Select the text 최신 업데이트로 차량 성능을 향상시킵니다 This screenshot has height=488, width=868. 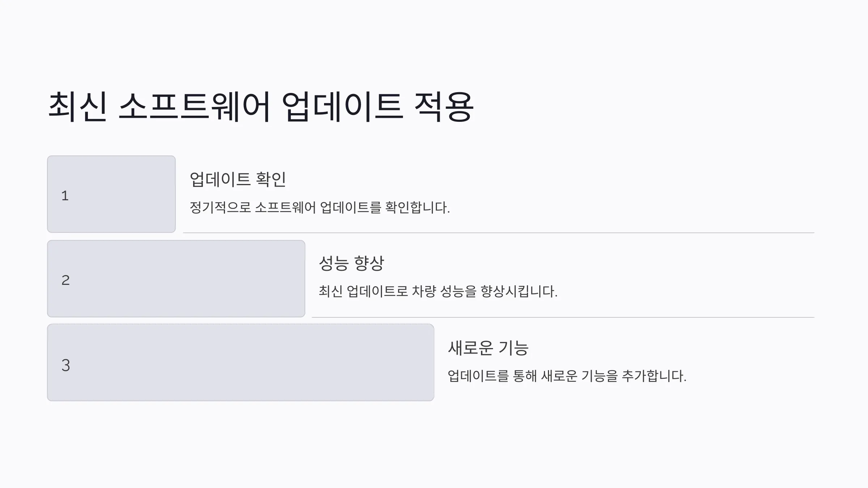438,291
